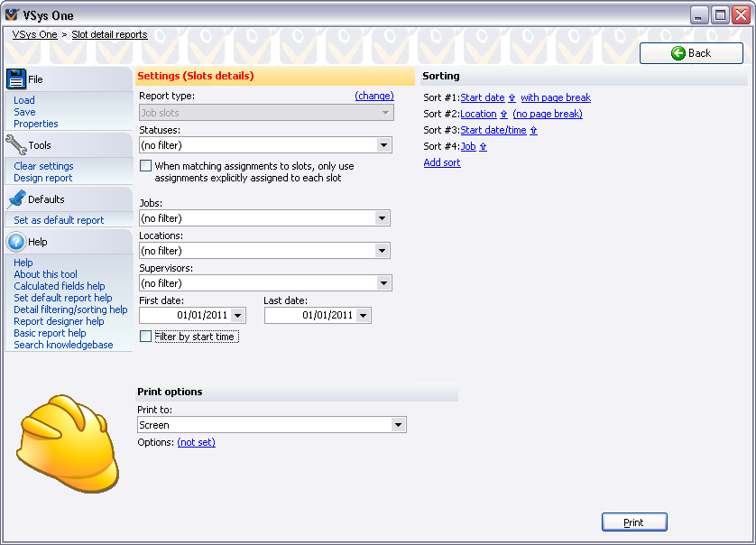Click the (not set) options link
The image size is (756, 545).
pyautogui.click(x=197, y=442)
